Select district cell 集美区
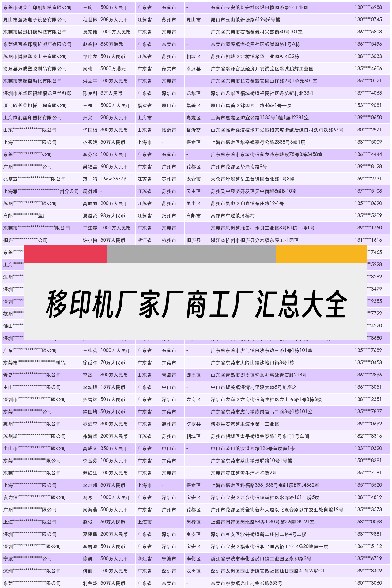Viewport: 392px width, 588px height. coord(194,105)
